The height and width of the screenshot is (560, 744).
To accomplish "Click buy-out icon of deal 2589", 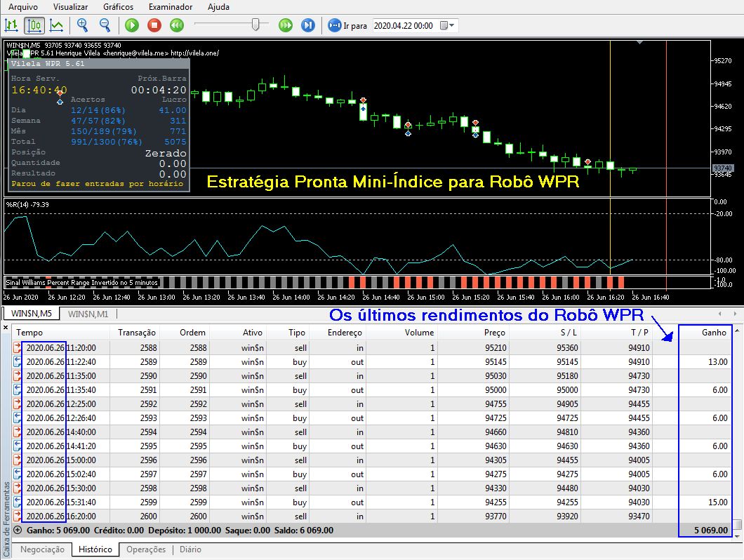I will coord(17,361).
